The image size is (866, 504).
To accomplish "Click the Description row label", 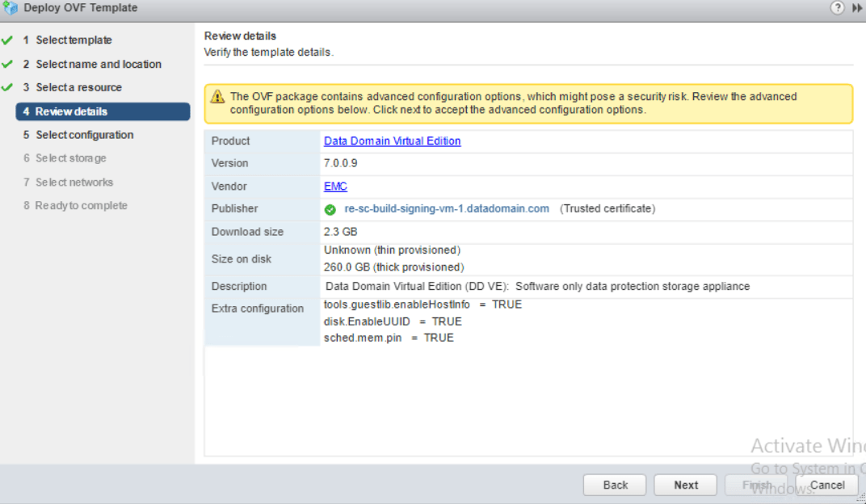I will 239,287.
